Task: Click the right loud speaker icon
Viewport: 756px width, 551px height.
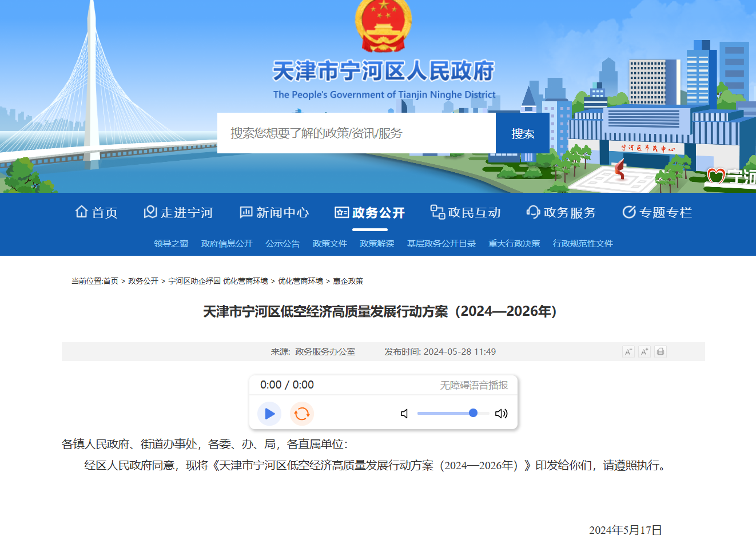Action: pyautogui.click(x=502, y=413)
